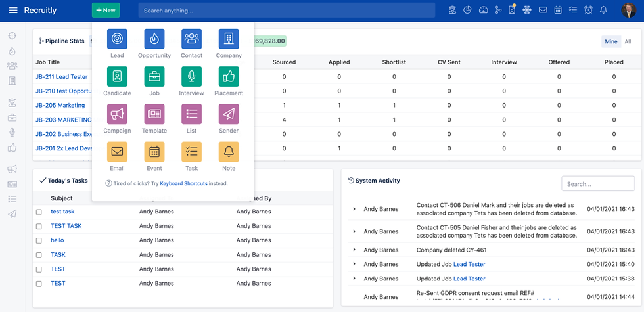Open the pie chart reports icon in header

pyautogui.click(x=467, y=11)
